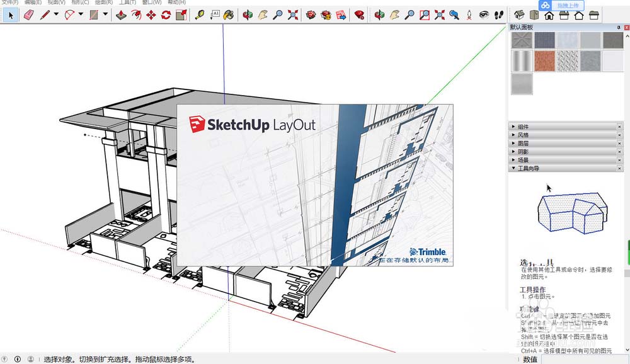Click the Send to LayOut icon
The height and width of the screenshot is (364, 630).
coord(341,15)
